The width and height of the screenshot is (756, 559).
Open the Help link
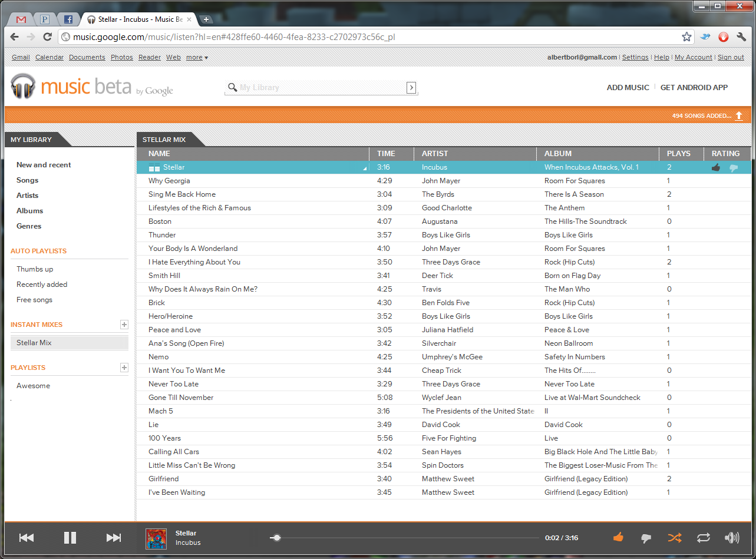tap(662, 58)
